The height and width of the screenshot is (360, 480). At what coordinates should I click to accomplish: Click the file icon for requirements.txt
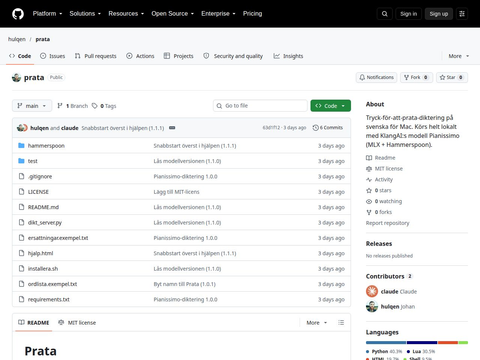(21, 299)
